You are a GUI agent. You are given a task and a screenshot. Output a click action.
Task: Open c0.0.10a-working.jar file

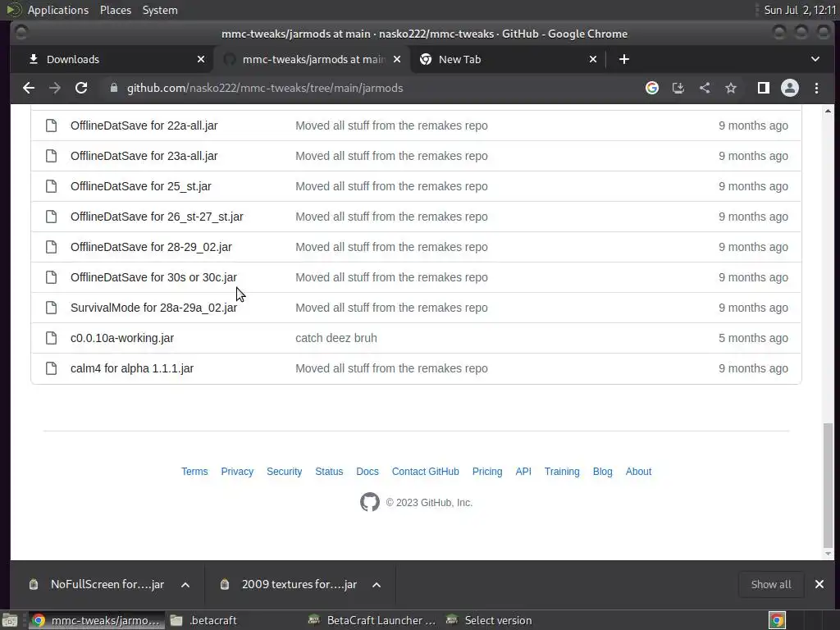tap(122, 338)
